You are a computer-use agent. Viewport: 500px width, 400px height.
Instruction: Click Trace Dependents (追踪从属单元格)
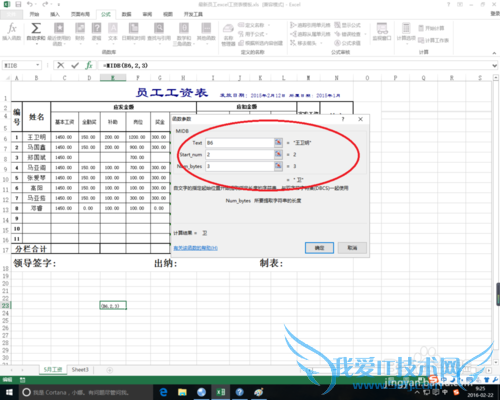point(310,34)
